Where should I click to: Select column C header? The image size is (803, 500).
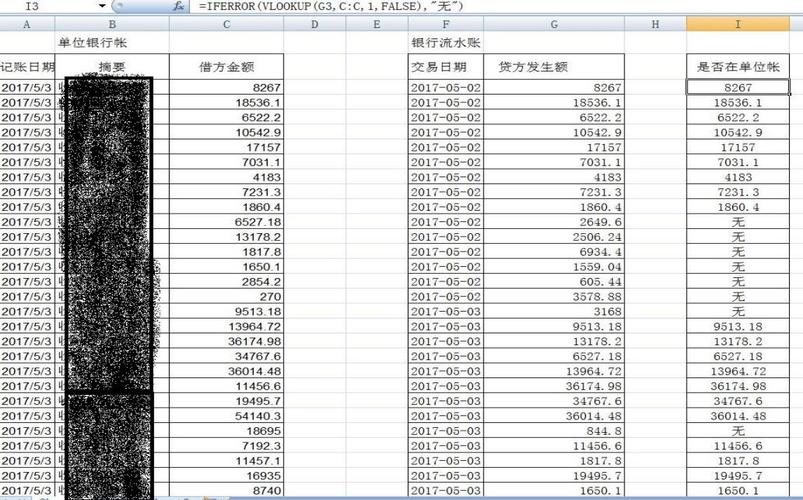[226, 24]
